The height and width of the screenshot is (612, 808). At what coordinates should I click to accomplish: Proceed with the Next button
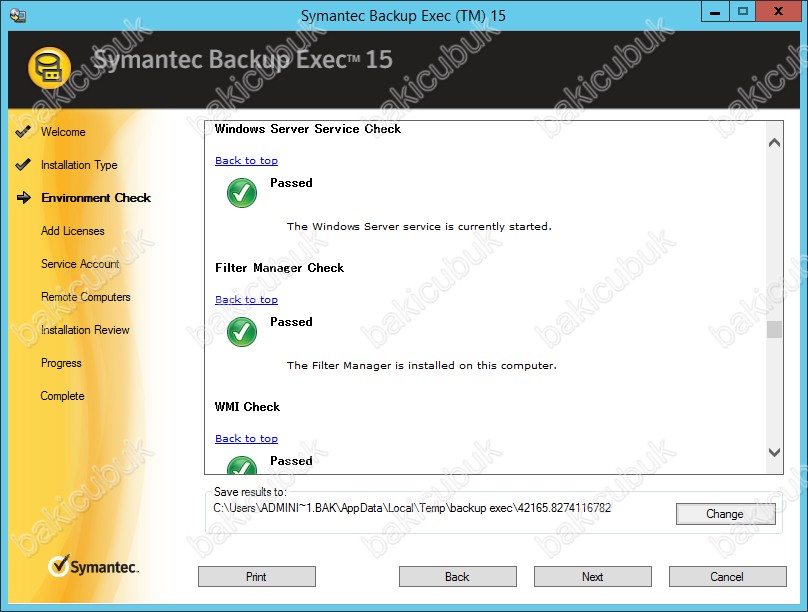tap(593, 576)
